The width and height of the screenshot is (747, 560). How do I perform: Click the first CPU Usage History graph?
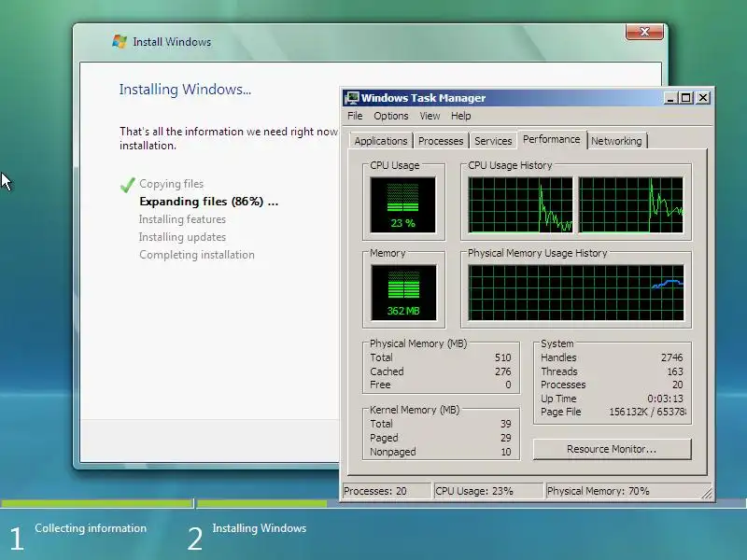point(520,205)
